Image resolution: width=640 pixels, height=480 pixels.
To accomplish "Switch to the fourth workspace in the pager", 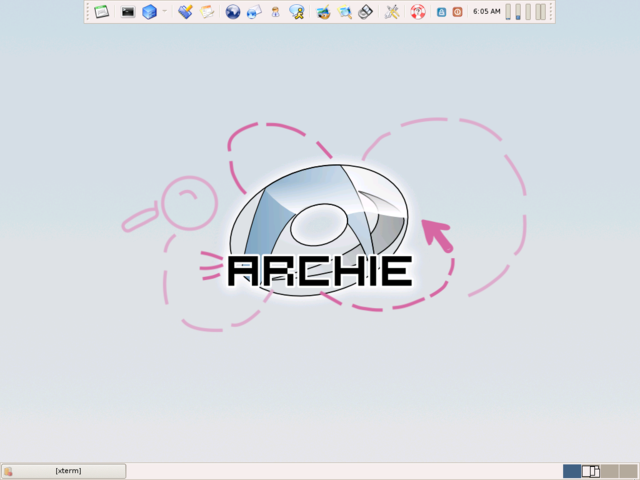I will point(628,471).
